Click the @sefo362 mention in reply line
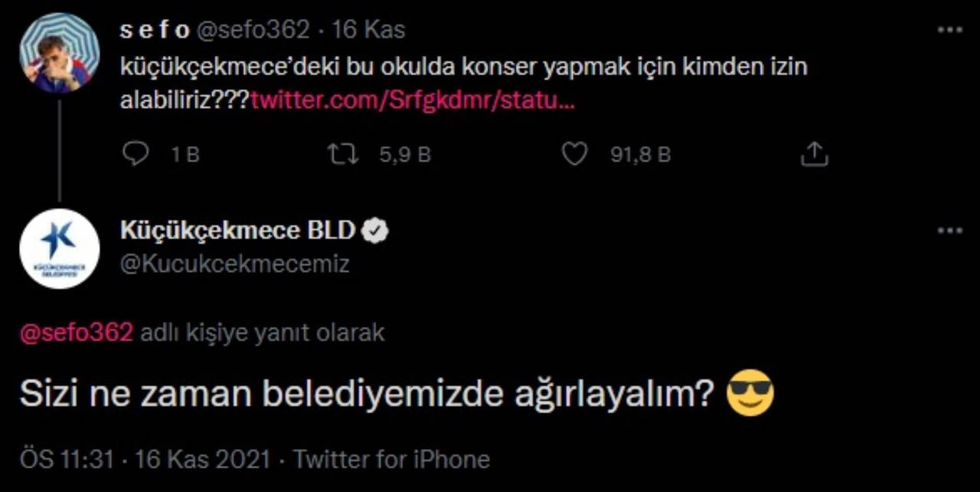980x492 pixels. [x=77, y=333]
